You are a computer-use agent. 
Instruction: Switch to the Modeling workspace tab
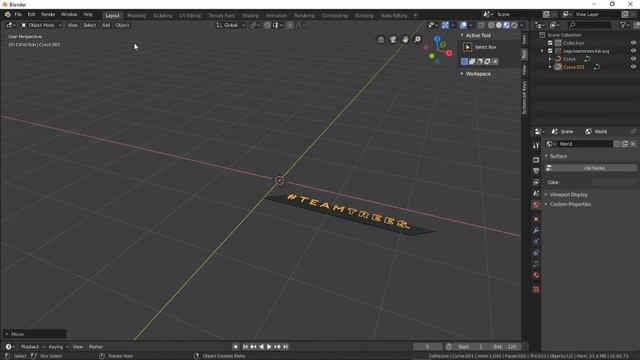tap(136, 16)
